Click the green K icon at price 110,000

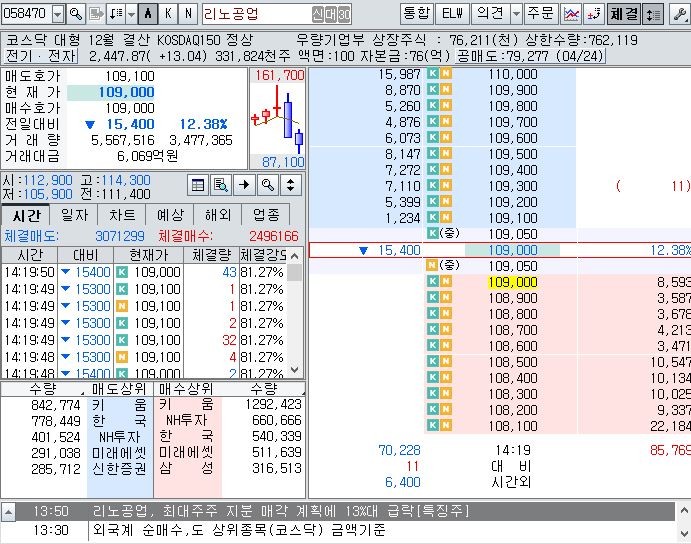(x=433, y=74)
